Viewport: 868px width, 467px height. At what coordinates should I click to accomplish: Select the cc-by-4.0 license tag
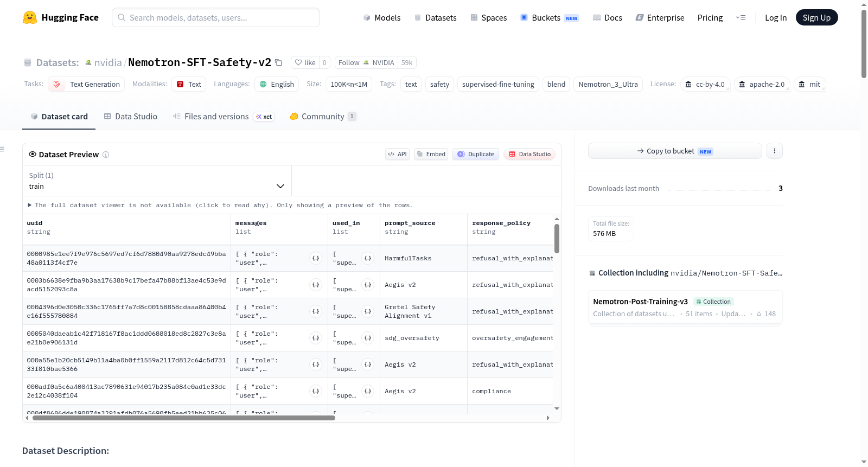coord(705,84)
